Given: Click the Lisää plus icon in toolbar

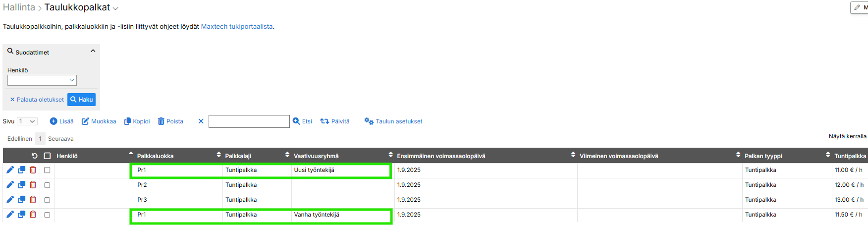Looking at the screenshot, I should click(54, 121).
